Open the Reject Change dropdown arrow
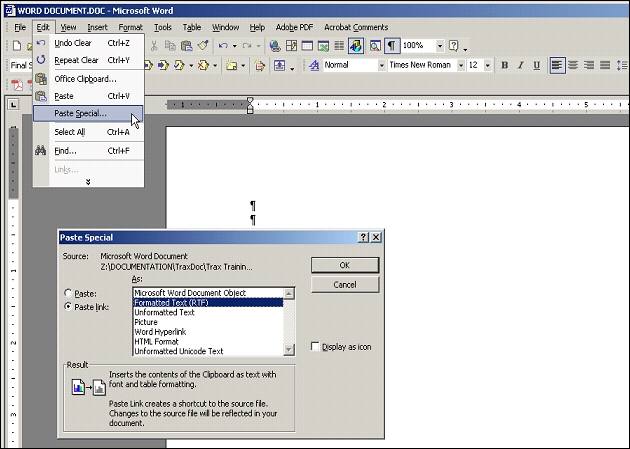 click(215, 65)
